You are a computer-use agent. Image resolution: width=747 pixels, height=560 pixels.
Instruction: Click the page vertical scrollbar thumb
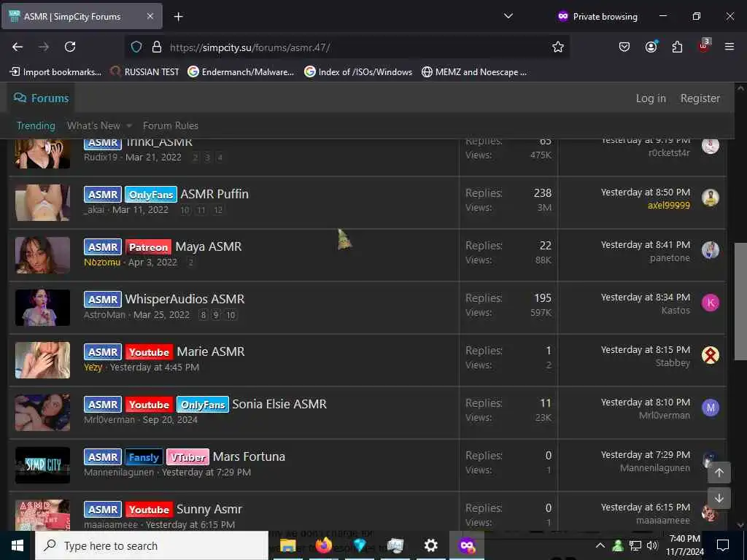[x=740, y=301]
